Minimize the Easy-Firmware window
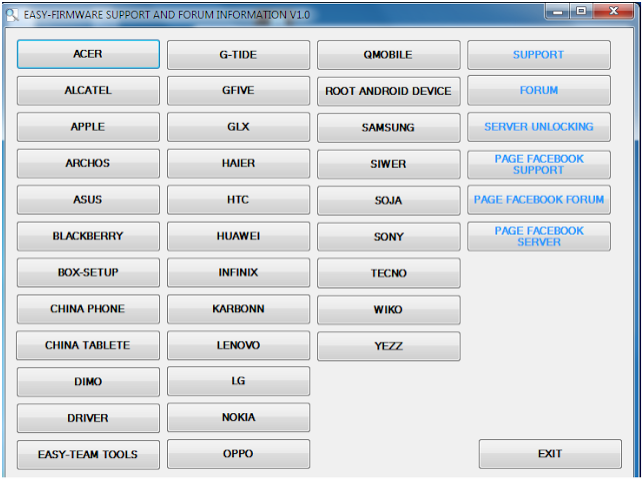The width and height of the screenshot is (642, 483). click(557, 11)
